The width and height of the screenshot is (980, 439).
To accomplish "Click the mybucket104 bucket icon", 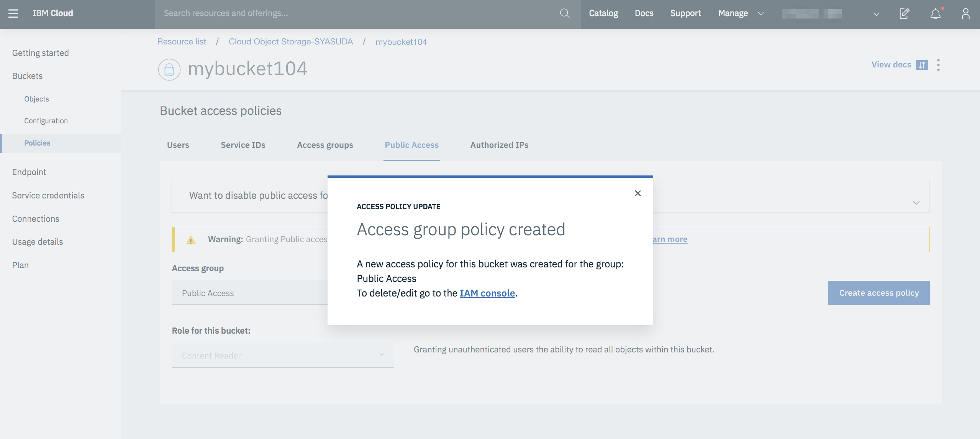I will [169, 69].
